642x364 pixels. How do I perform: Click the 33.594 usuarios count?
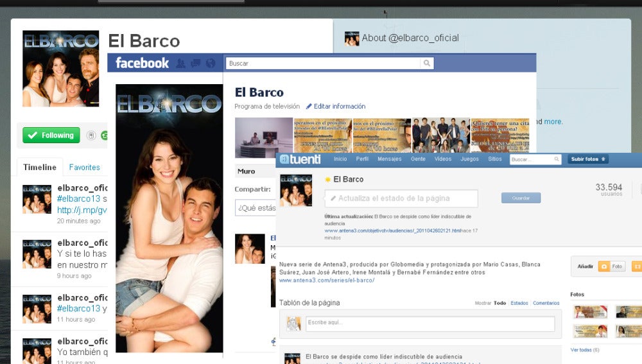pyautogui.click(x=609, y=189)
